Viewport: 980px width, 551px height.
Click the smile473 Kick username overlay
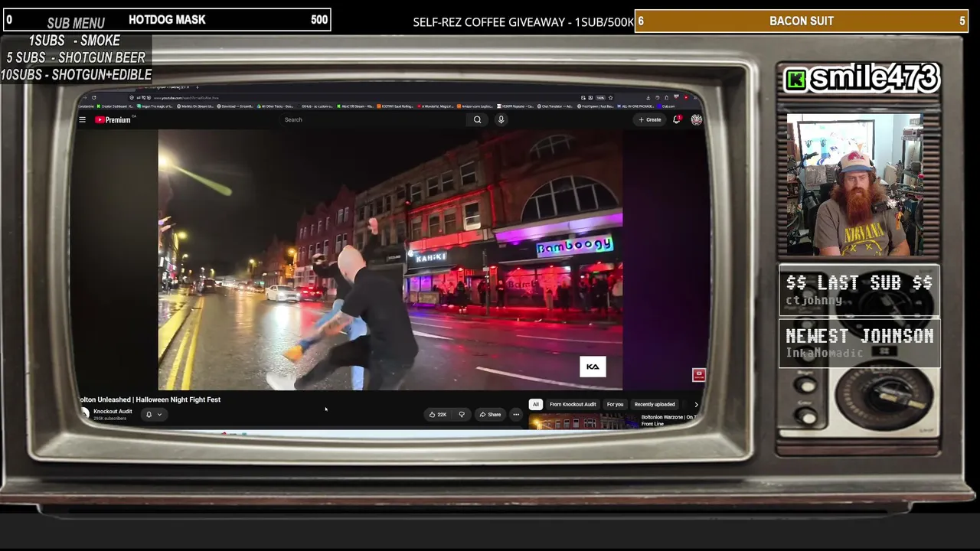[862, 77]
